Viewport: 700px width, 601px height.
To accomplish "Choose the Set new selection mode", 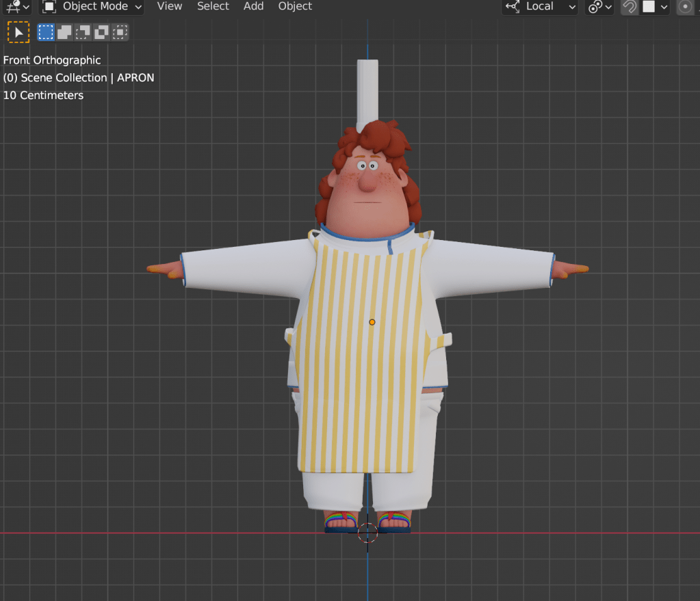I will tap(46, 32).
